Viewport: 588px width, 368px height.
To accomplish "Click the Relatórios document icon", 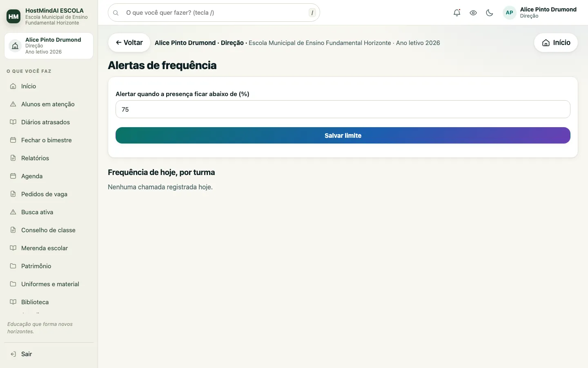I will (x=13, y=158).
